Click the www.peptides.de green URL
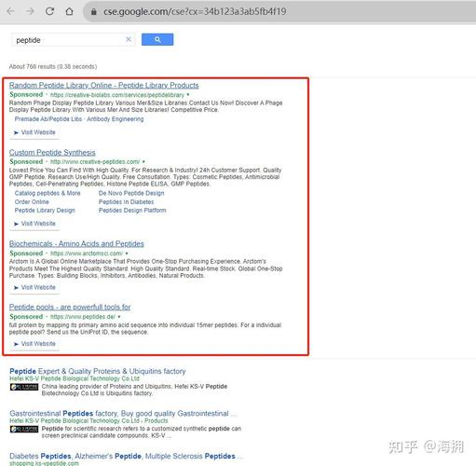 [x=83, y=317]
